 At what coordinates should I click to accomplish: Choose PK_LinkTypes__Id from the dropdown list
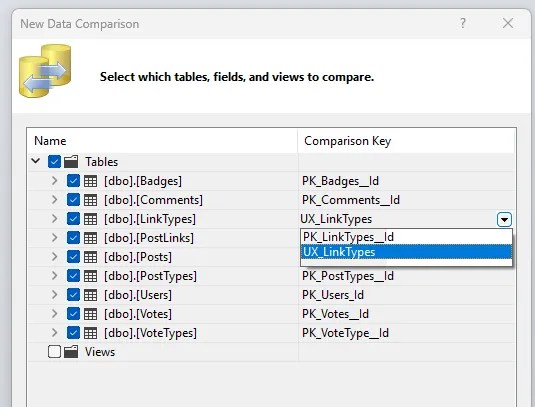coord(406,237)
